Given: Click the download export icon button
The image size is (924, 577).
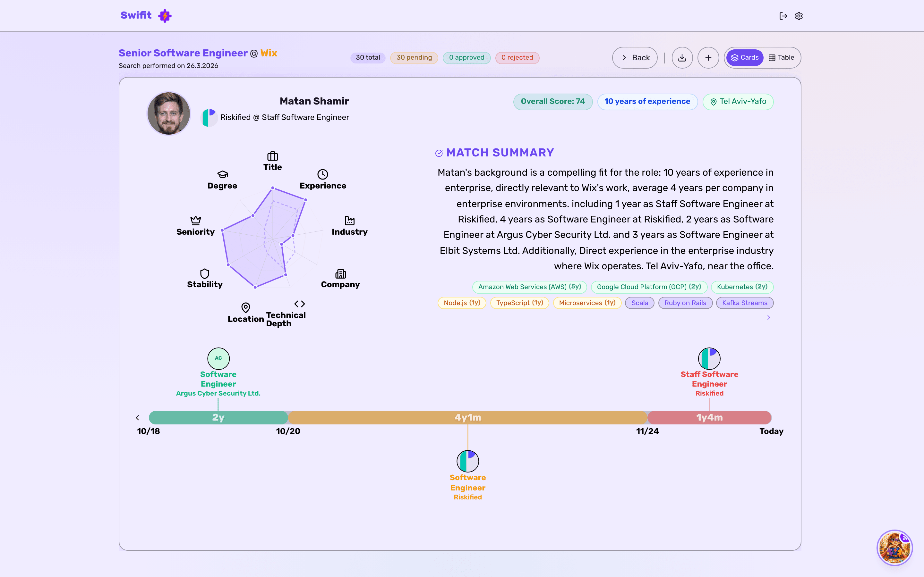Looking at the screenshot, I should (682, 58).
